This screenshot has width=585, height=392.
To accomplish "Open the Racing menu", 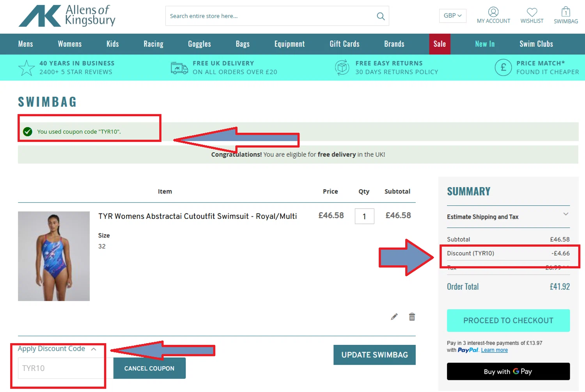I will pos(153,44).
